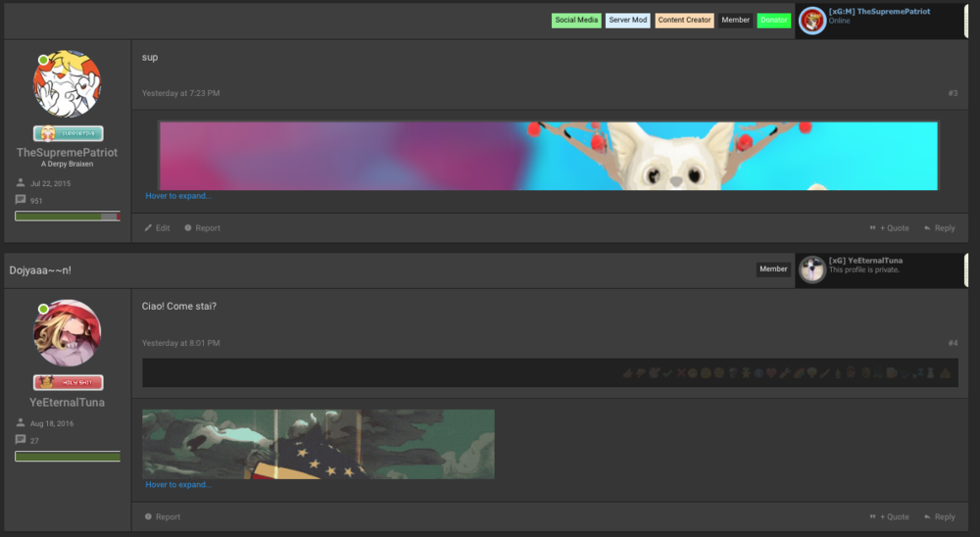This screenshot has width=980, height=537.
Task: Quote TheSupremePatriot's post
Action: (890, 228)
